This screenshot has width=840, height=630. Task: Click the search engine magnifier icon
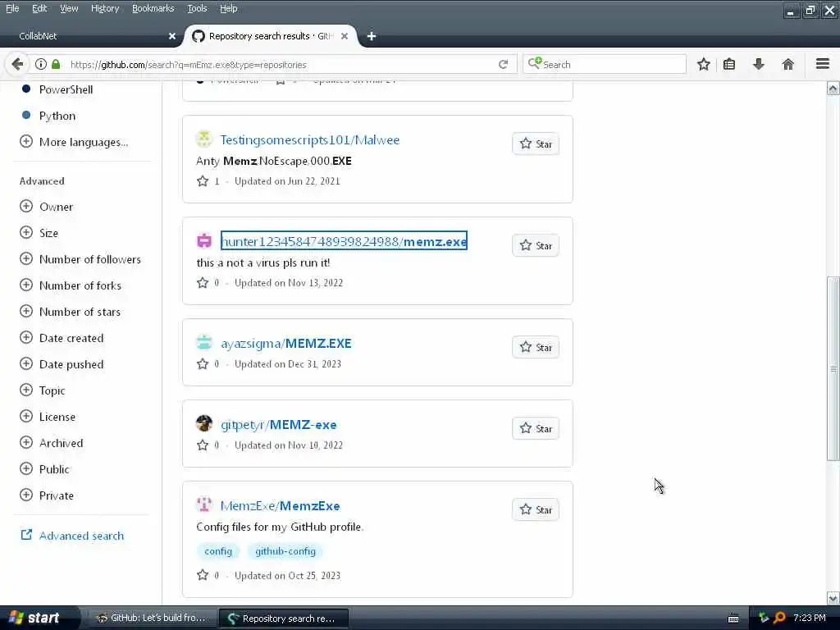tap(535, 64)
